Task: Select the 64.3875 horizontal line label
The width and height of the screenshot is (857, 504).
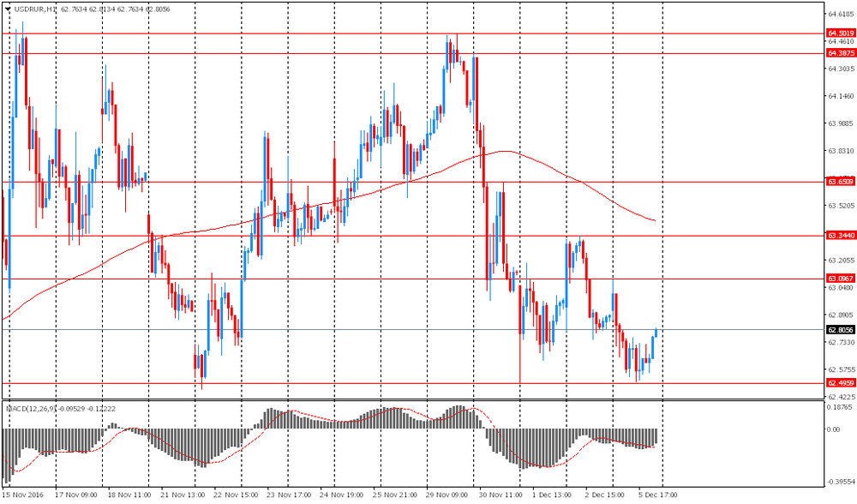Action: pyautogui.click(x=841, y=53)
